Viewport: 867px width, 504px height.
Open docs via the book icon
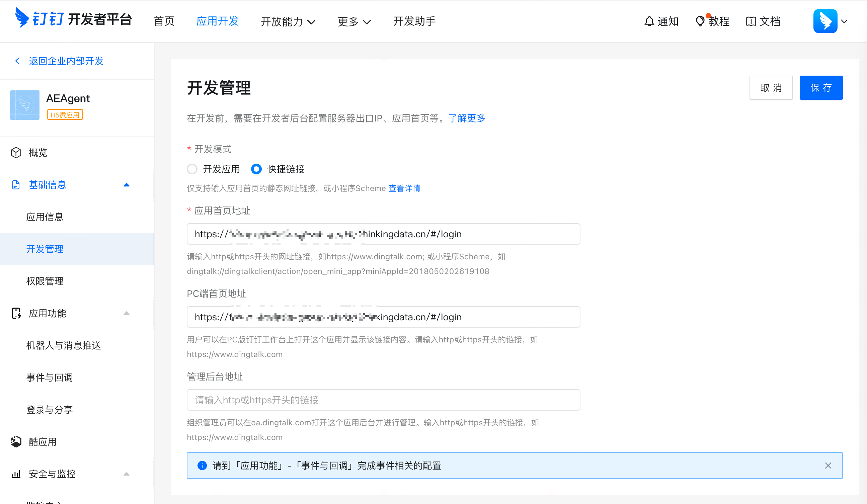coord(751,21)
